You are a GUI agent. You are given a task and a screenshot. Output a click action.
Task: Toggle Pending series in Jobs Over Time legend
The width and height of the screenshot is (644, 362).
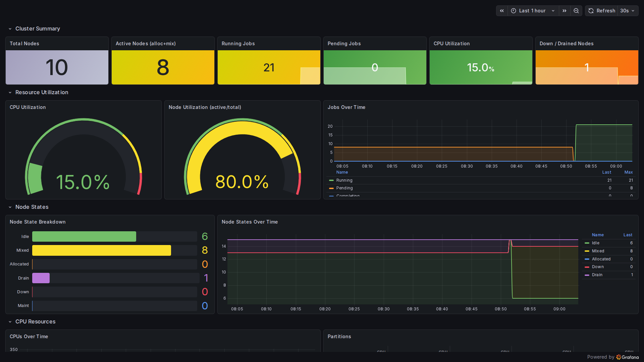pos(344,188)
